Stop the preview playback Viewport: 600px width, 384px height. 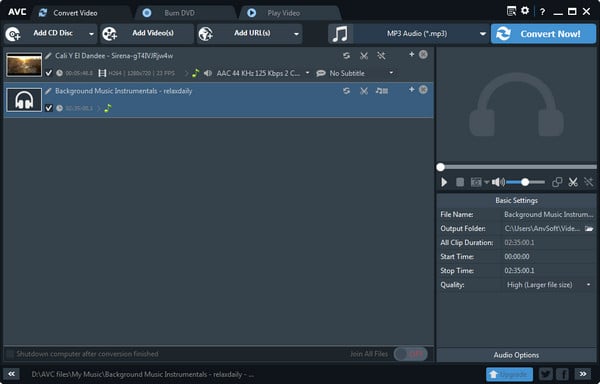point(460,182)
